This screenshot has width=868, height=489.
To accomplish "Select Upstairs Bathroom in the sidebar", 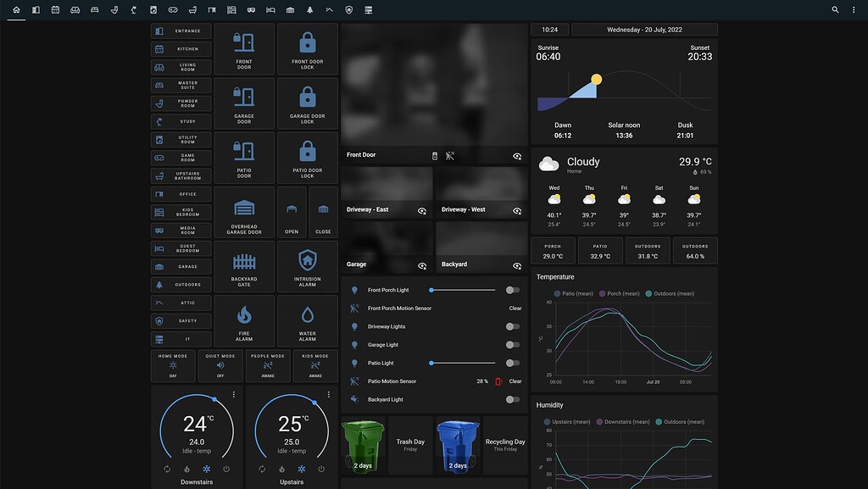I will click(x=179, y=175).
